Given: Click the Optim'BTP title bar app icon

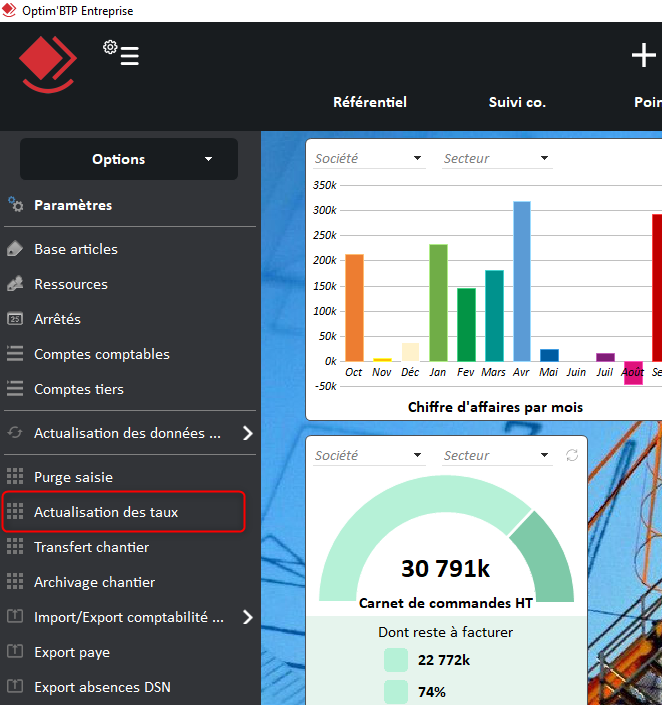Looking at the screenshot, I should [x=9, y=10].
